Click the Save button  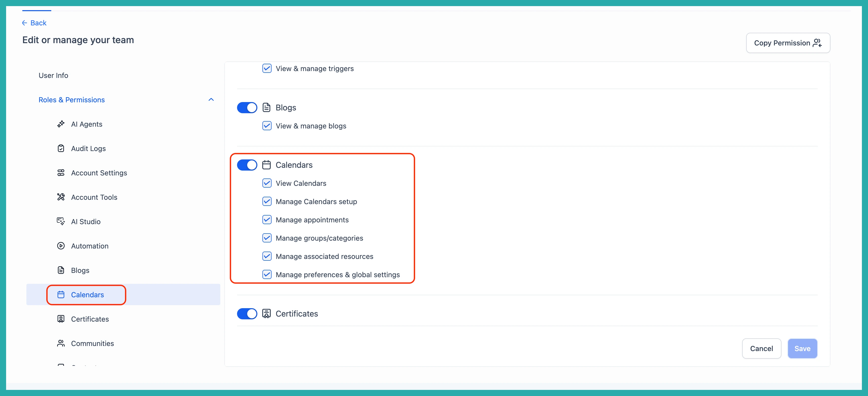point(802,349)
